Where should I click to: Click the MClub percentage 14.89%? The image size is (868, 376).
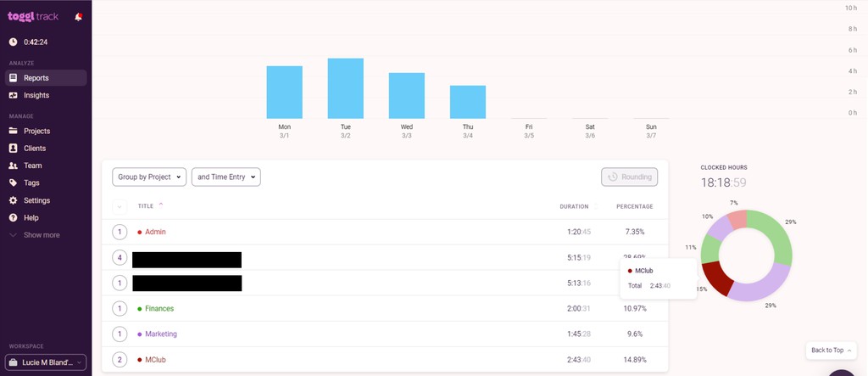tap(635, 359)
